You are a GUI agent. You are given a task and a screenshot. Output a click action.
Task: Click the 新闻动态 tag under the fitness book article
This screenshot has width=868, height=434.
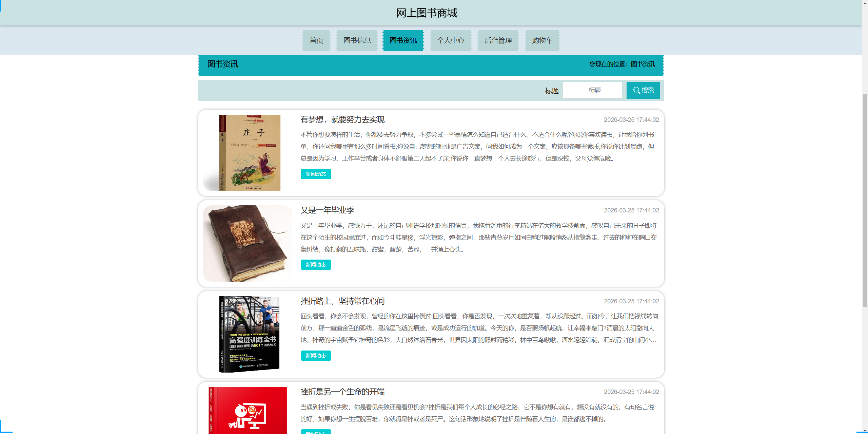point(316,356)
